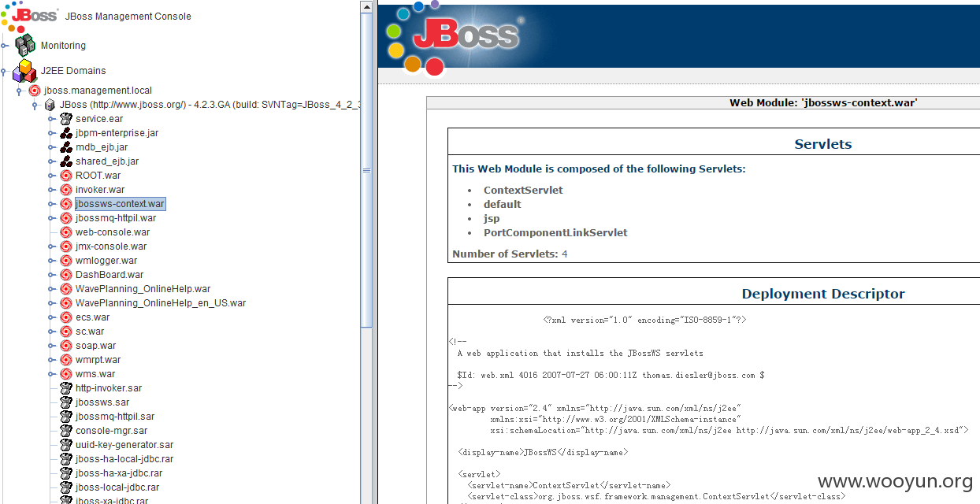Screen dimensions: 980x504
Task: Click the 'default' servlet entry
Action: click(502, 204)
